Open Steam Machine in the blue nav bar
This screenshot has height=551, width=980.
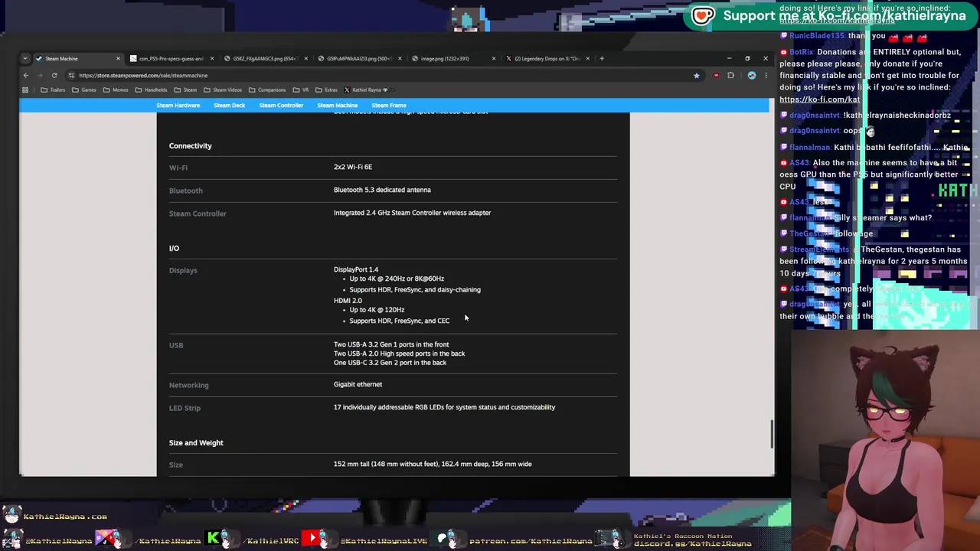(x=337, y=106)
